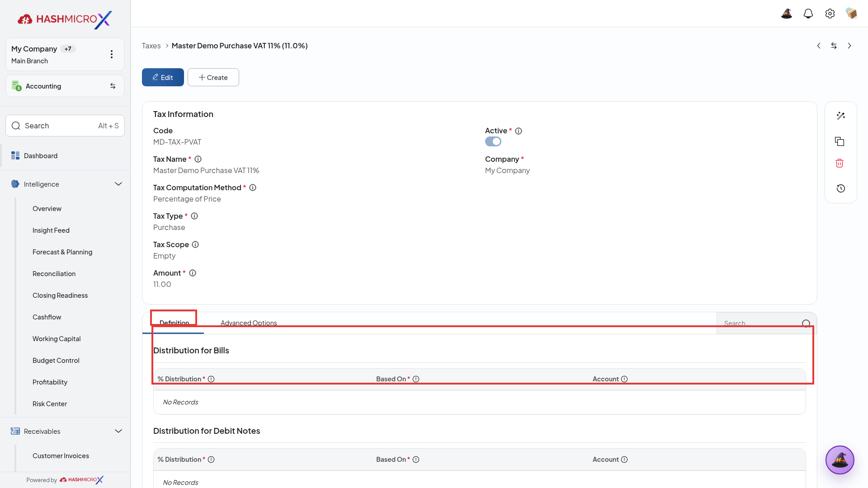The width and height of the screenshot is (868, 488).
Task: Go back via Taxes breadcrumb link
Action: tap(151, 46)
